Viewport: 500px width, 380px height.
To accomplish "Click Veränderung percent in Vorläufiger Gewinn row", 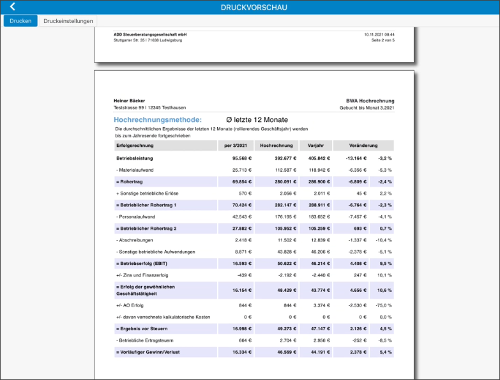I will click(x=386, y=352).
